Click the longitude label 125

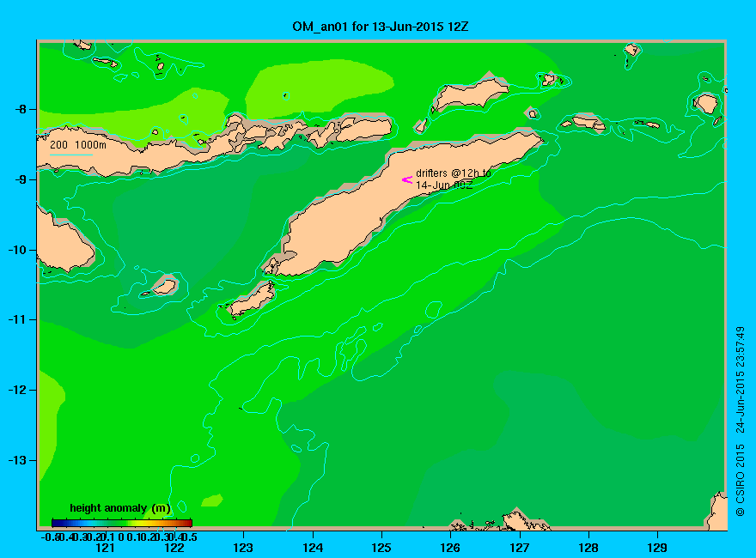(381, 548)
